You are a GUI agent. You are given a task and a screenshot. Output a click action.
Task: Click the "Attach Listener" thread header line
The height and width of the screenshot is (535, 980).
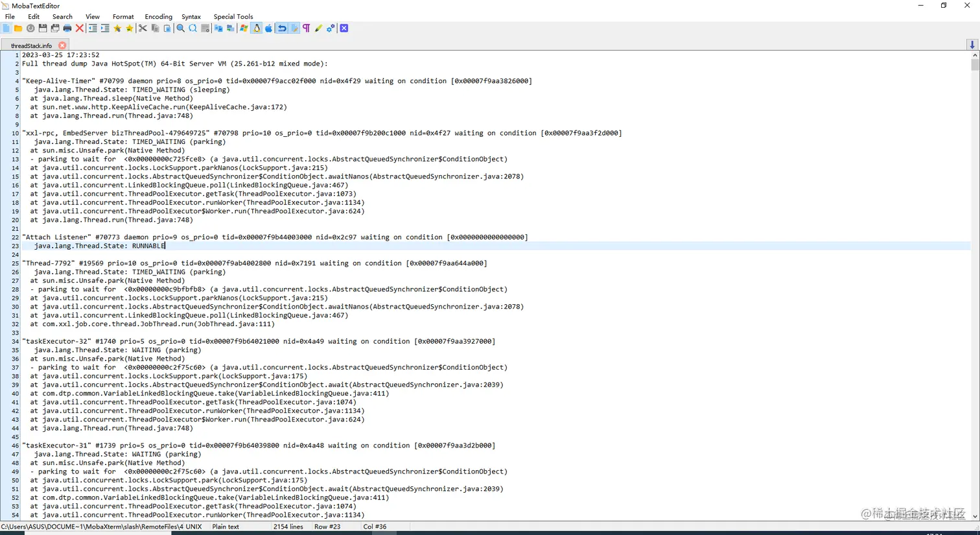(275, 237)
